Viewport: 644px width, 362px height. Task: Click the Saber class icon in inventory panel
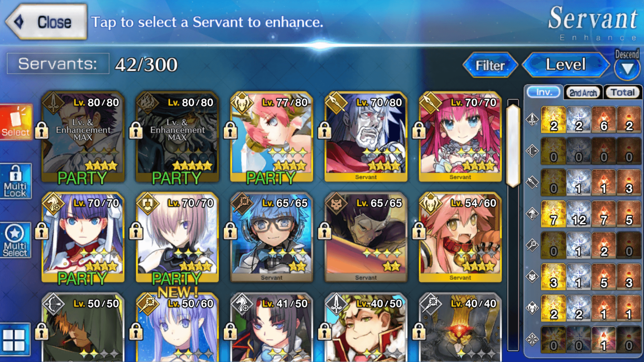(532, 120)
